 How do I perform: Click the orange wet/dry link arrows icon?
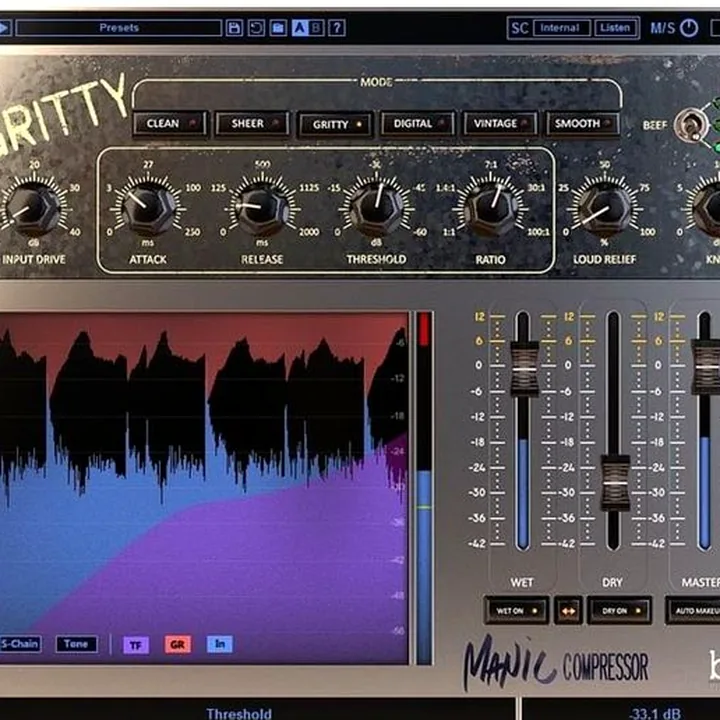568,611
